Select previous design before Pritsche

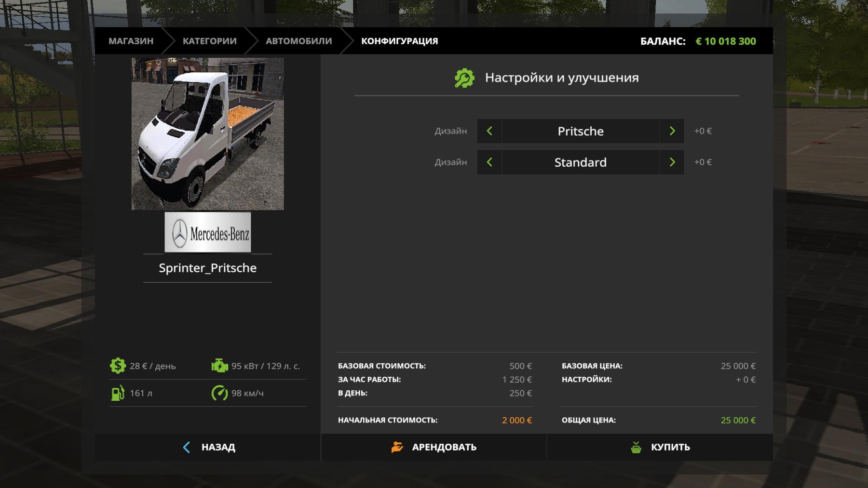pos(489,131)
